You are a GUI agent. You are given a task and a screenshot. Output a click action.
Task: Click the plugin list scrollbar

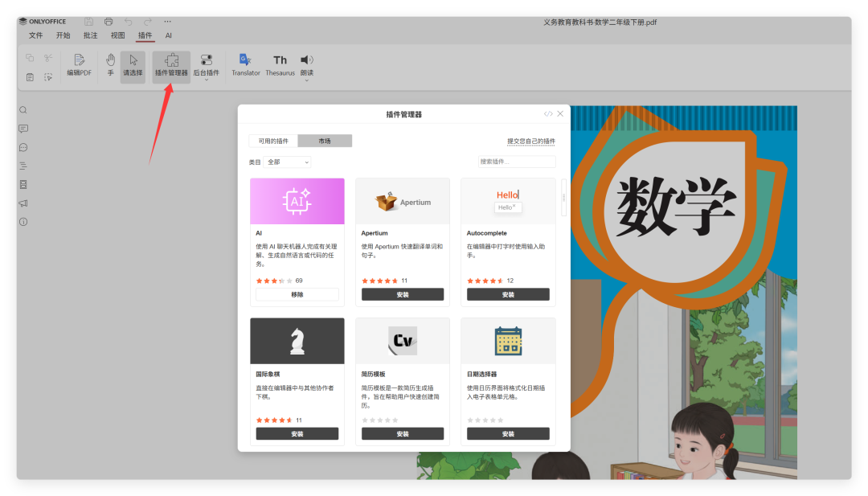(x=564, y=198)
